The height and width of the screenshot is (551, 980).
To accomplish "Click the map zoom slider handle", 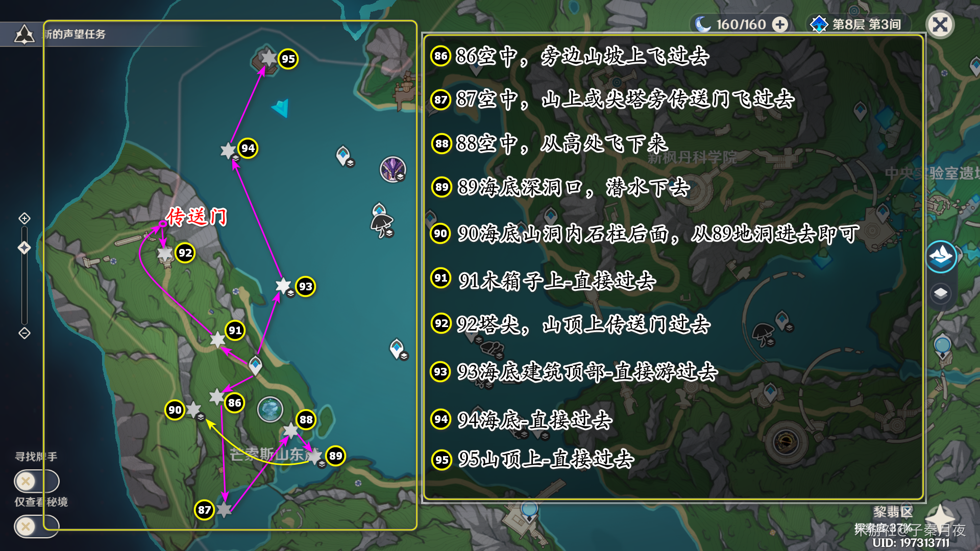I will point(24,248).
